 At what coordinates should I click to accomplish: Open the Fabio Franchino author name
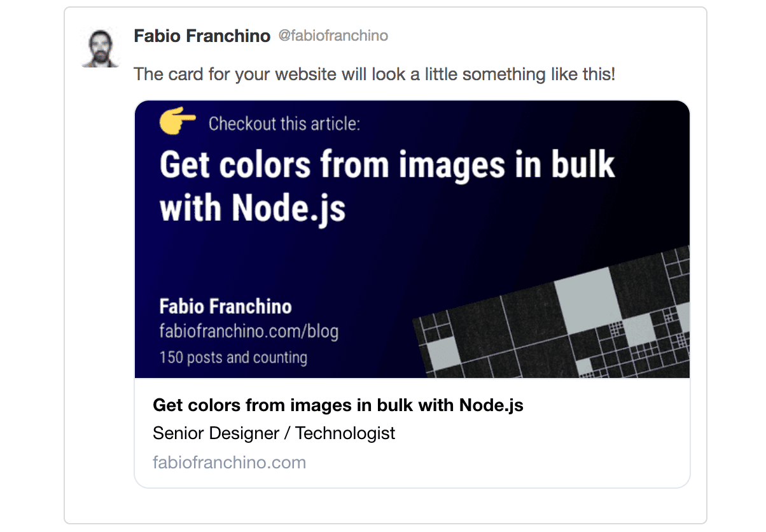pos(202,36)
